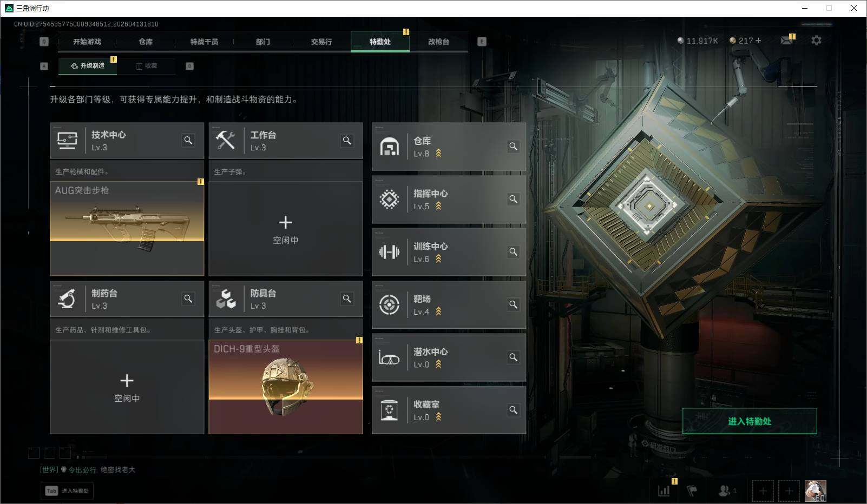The image size is (867, 504).
Task: Switch to the 交易行 tab
Action: click(321, 42)
